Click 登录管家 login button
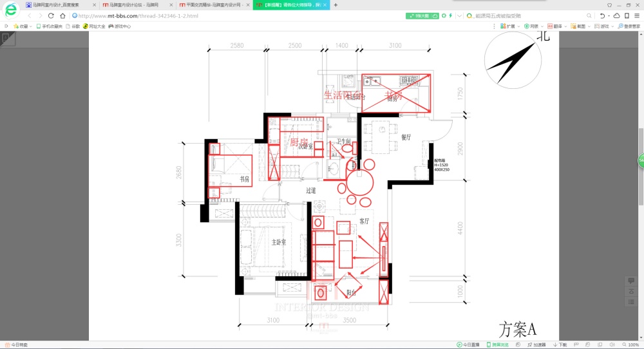The height and width of the screenshot is (349, 644). (x=629, y=26)
